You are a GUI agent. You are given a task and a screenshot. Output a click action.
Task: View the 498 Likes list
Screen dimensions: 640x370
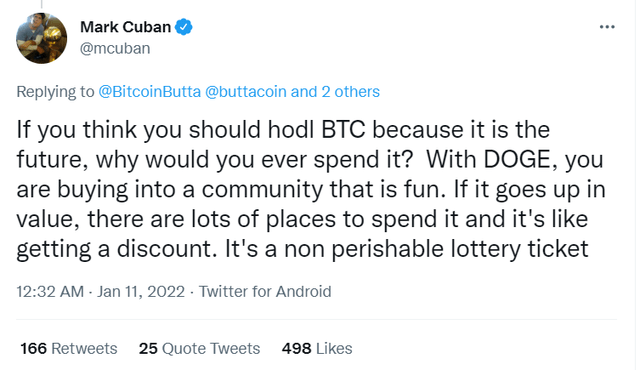click(x=317, y=349)
